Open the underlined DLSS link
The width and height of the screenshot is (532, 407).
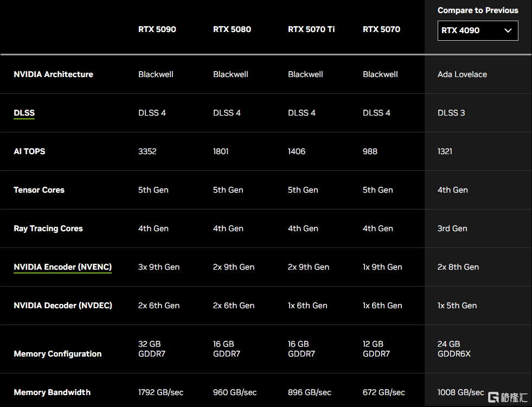click(x=24, y=113)
